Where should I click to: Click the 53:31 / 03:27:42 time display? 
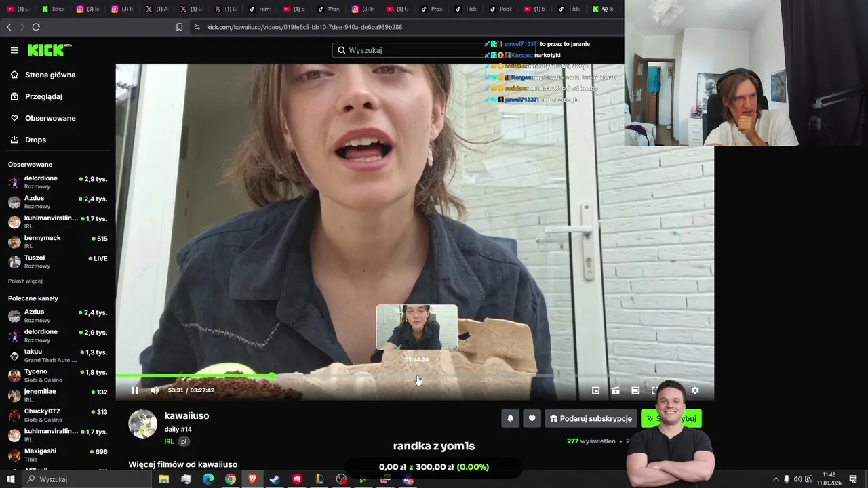pos(191,390)
